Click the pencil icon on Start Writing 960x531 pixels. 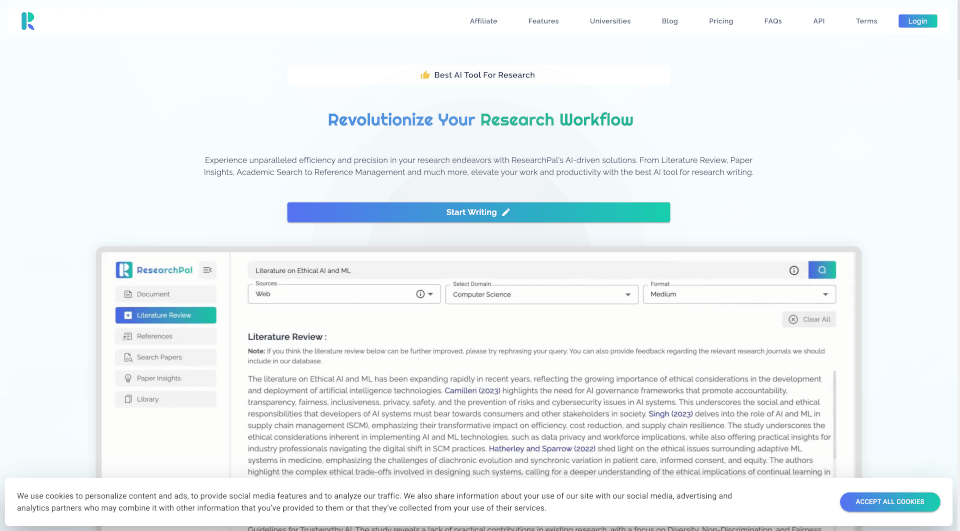click(x=506, y=213)
